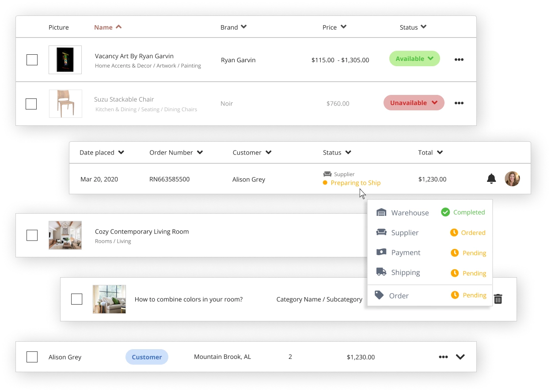Change the Available status dropdown
Screen dimensions: 551x392
(414, 59)
